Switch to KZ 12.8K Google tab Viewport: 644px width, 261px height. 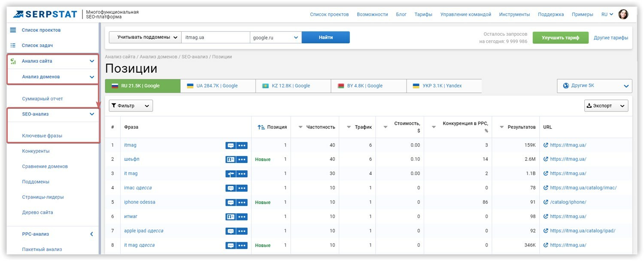(x=293, y=86)
